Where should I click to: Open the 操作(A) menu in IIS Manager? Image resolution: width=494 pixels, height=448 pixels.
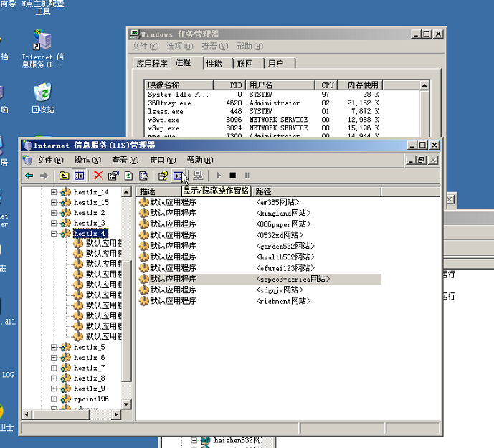(87, 160)
